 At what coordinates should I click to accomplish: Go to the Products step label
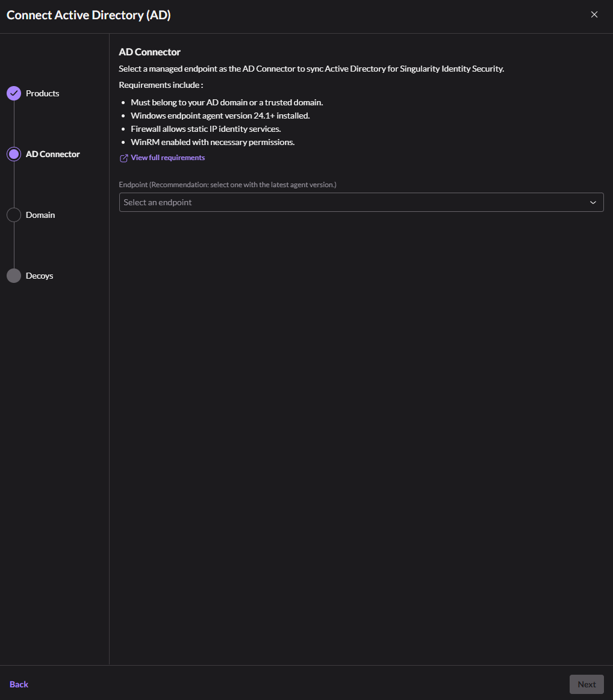pyautogui.click(x=43, y=93)
